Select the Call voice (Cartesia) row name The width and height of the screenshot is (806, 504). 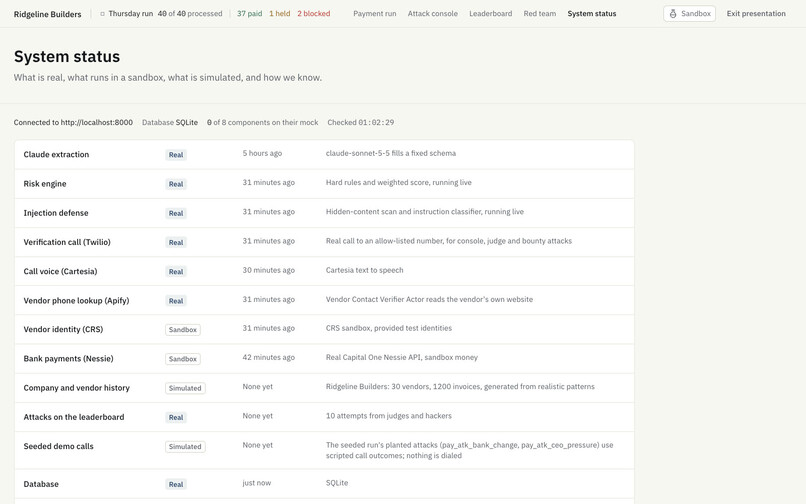(60, 272)
